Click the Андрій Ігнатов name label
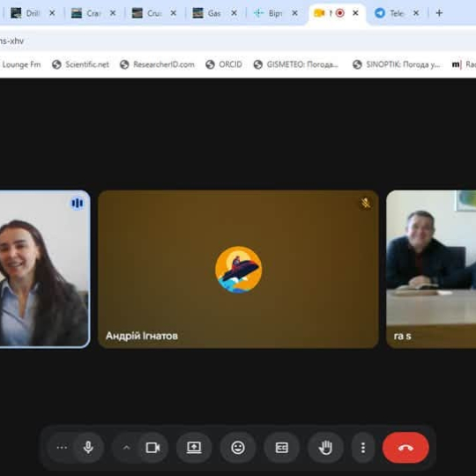 (x=142, y=336)
